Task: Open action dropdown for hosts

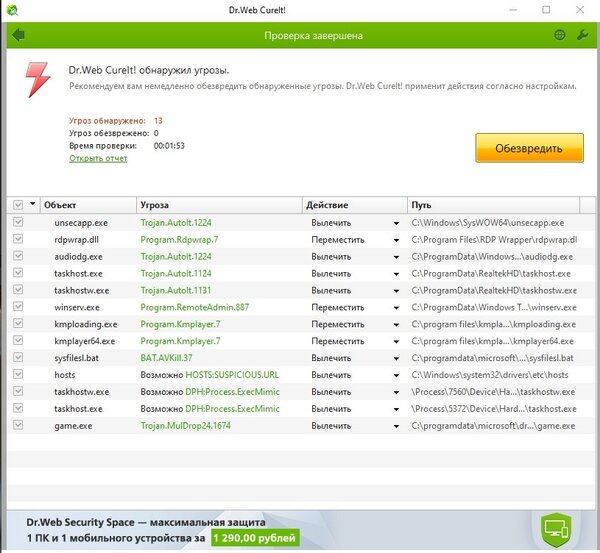Action: 396,375
